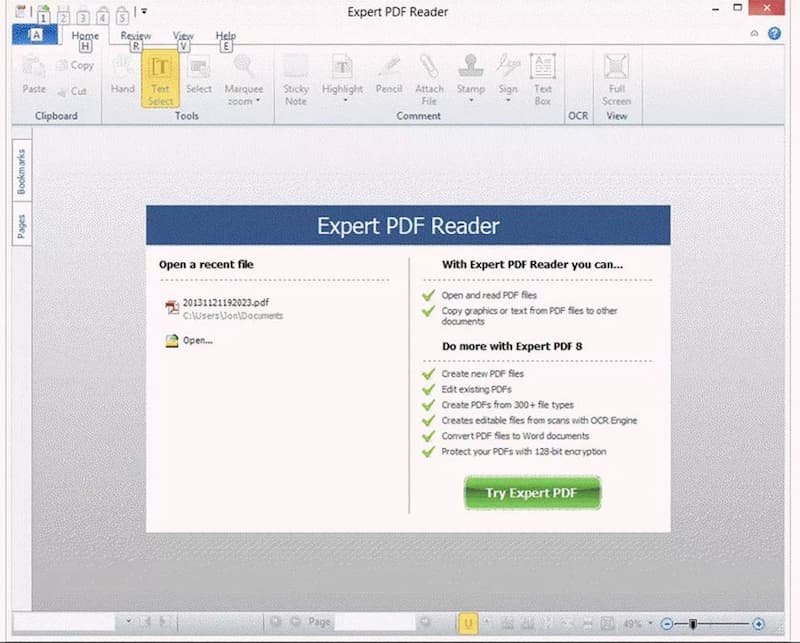Expand the Marquee zoom dropdown arrow
Viewport: 800px width, 643px height.
tap(258, 101)
